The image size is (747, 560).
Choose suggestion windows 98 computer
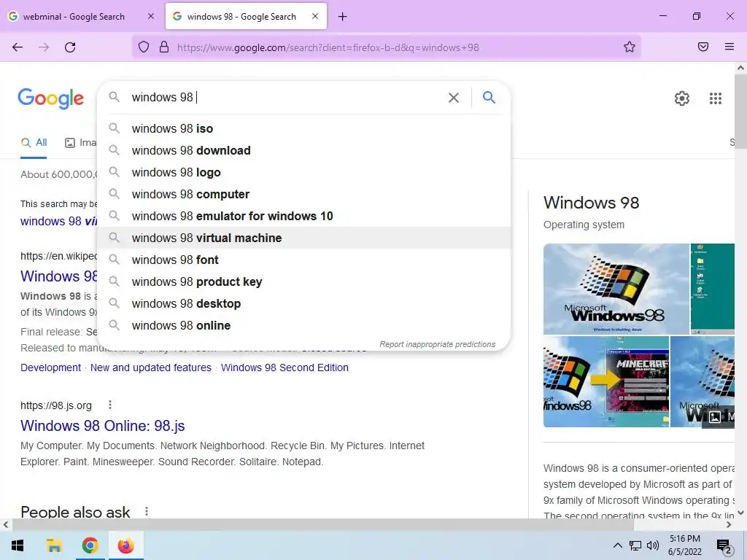(x=303, y=194)
